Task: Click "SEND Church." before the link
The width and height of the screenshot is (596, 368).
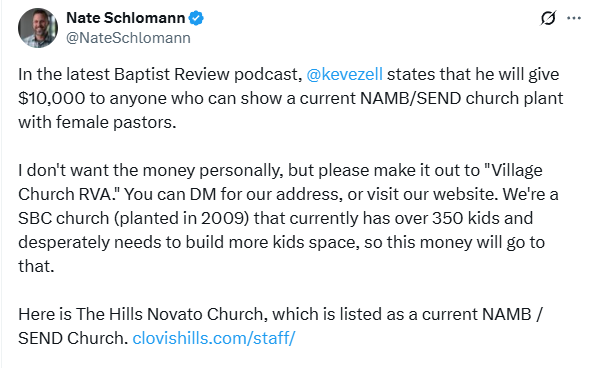Action: (x=73, y=338)
